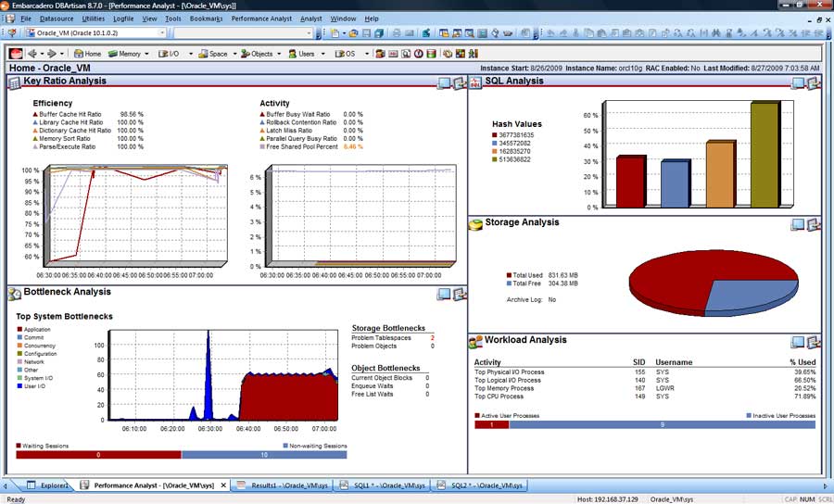Screen dimensions: 834x504
Task: Open the Space view
Action: pyautogui.click(x=213, y=54)
